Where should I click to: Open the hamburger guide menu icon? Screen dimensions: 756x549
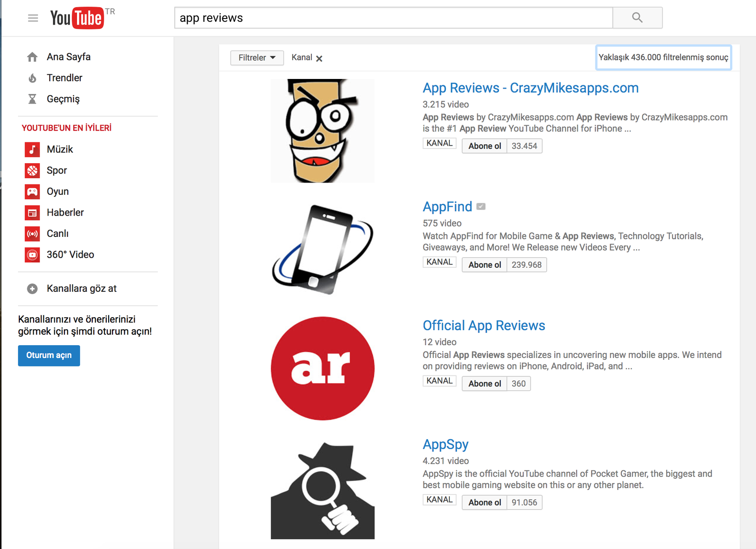[x=33, y=18]
